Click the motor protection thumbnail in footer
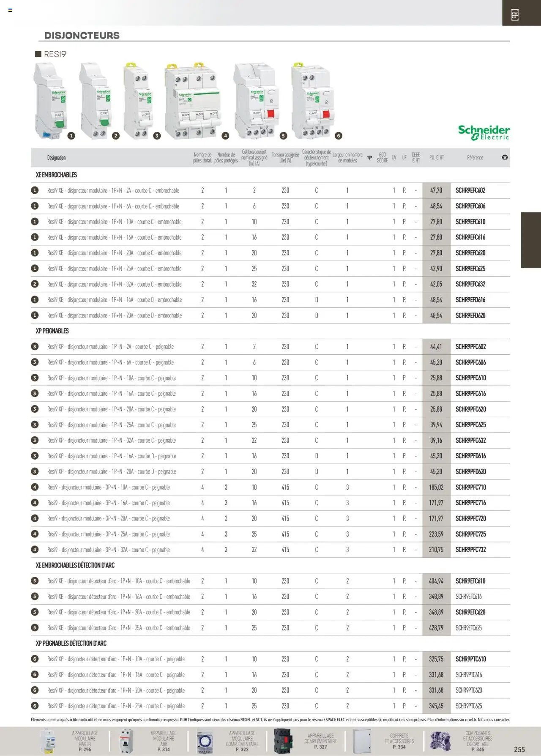Image resolution: width=541 pixels, height=756 pixels. click(x=283, y=741)
